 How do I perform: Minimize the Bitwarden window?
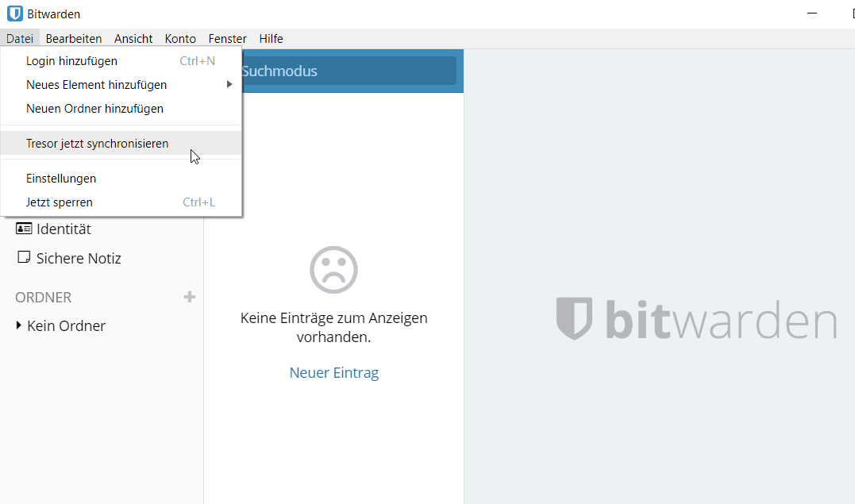tap(812, 13)
